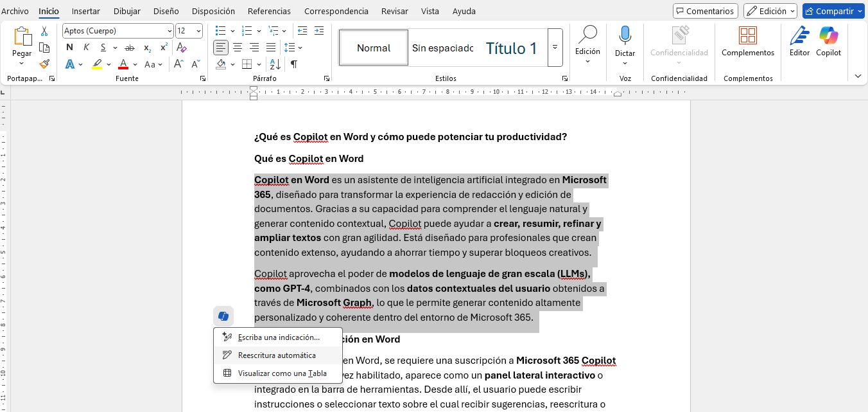The width and height of the screenshot is (868, 412).
Task: Switch to the Insertar tab
Action: pyautogui.click(x=86, y=11)
